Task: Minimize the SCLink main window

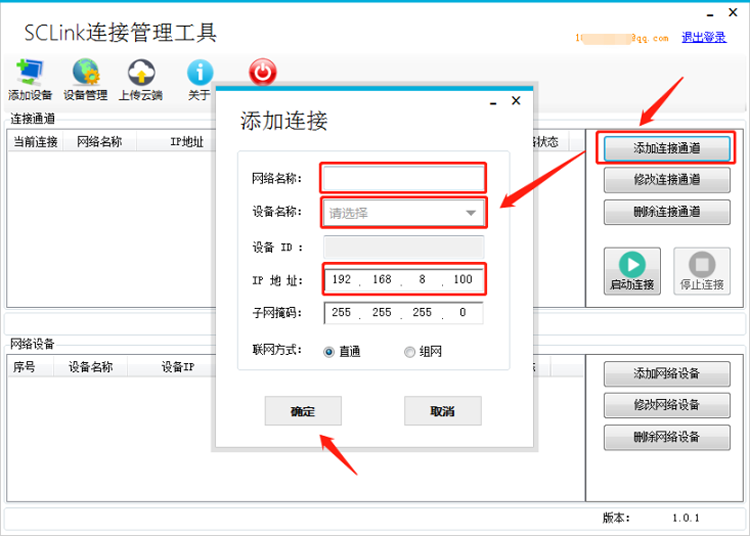Action: [x=710, y=14]
